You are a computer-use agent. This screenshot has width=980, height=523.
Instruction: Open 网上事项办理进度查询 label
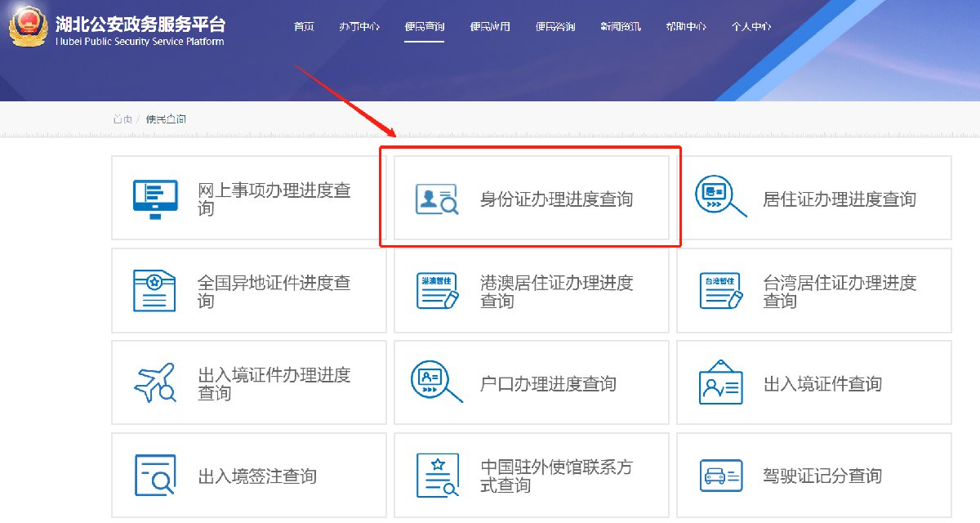274,199
